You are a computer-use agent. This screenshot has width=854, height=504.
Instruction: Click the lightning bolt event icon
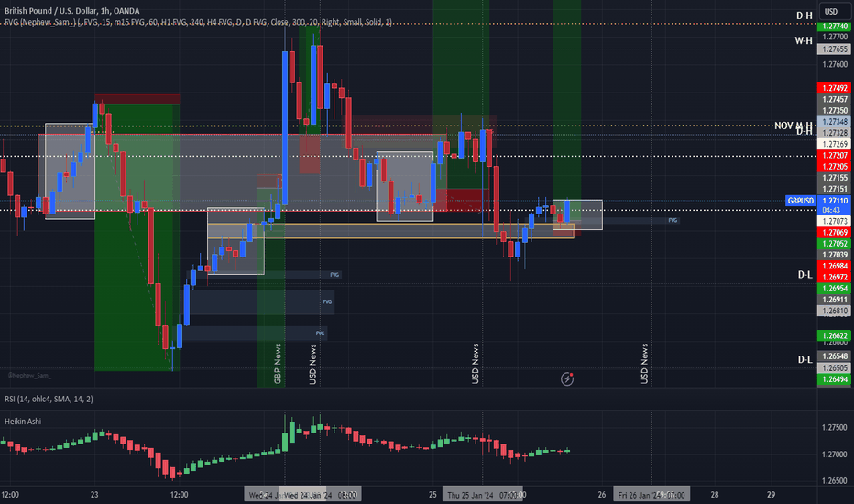click(567, 378)
